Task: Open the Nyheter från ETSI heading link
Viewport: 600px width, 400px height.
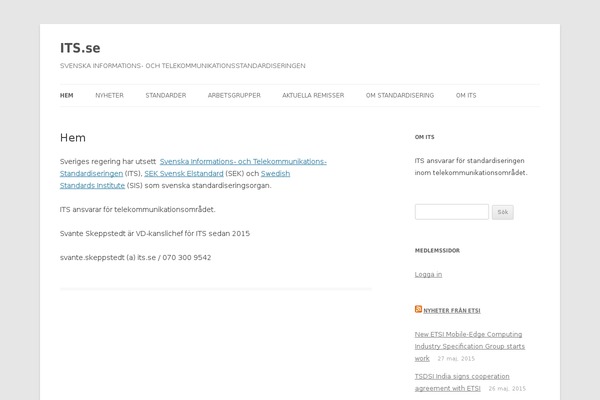Action: click(x=452, y=310)
